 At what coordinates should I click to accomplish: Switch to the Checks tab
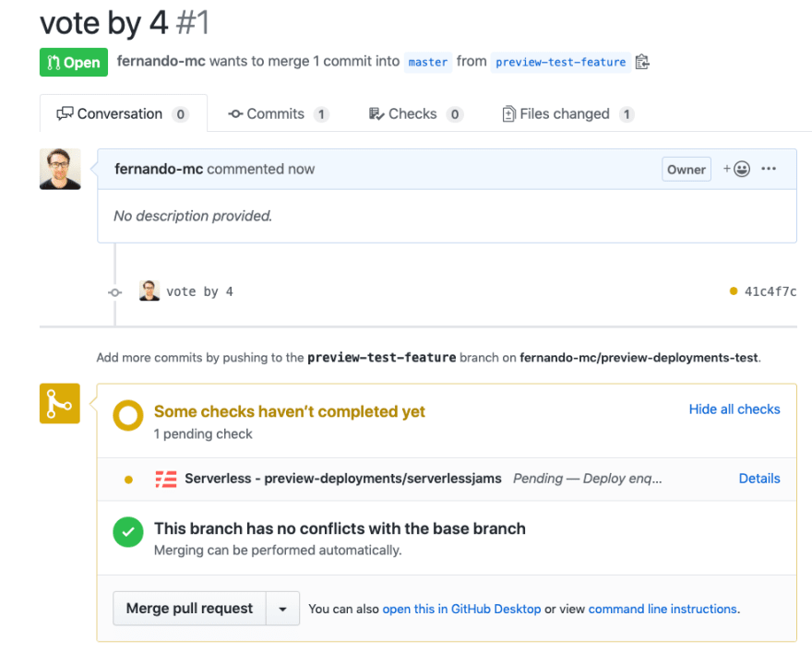pos(415,113)
